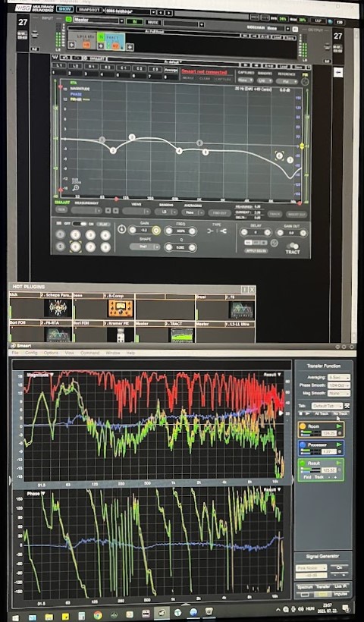The image size is (364, 622).
Task: Click the TRACT plugin thumbnail on Master
Action: pos(181,335)
